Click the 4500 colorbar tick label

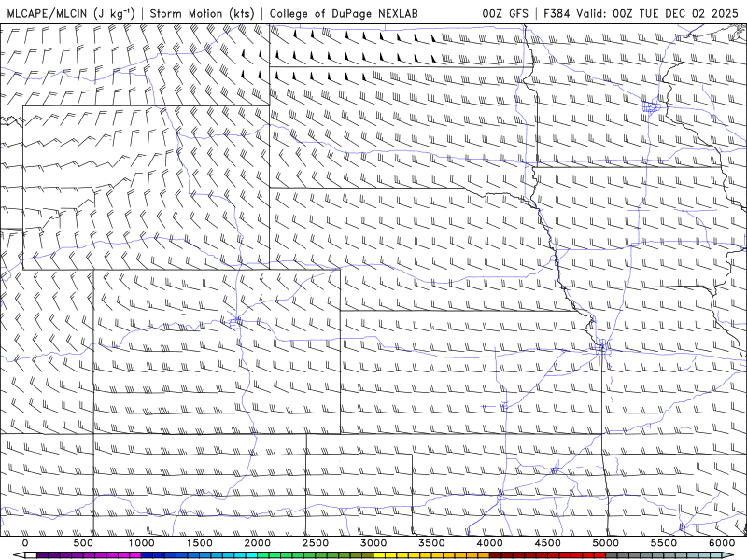(x=548, y=543)
